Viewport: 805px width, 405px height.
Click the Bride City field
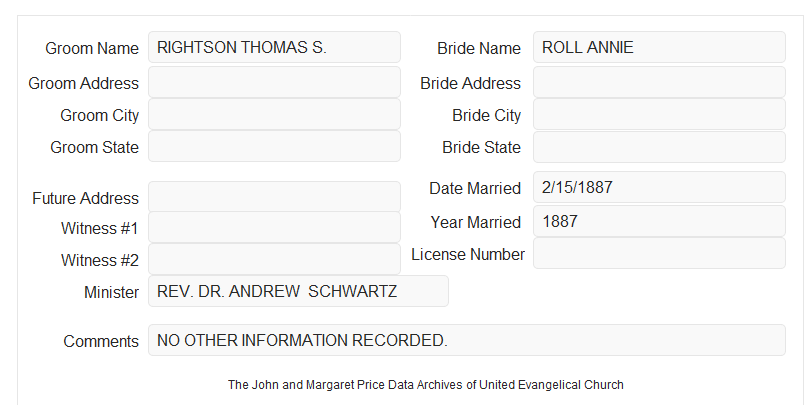tap(659, 114)
